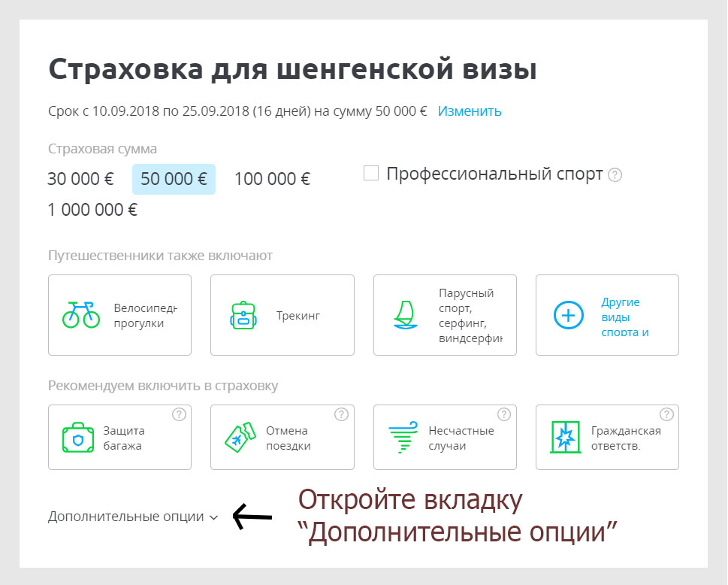Click text Путешественники также включают
728x585 pixels.
pyautogui.click(x=160, y=256)
